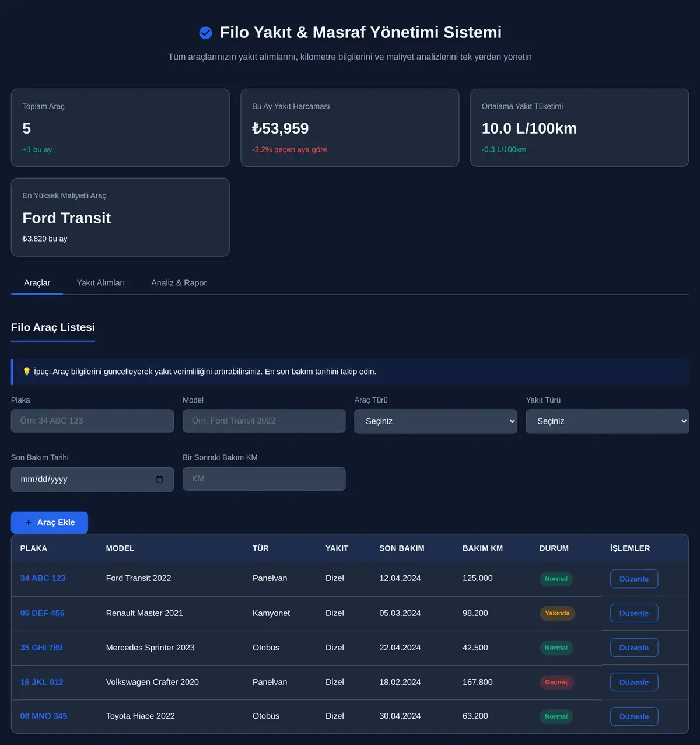Image resolution: width=700 pixels, height=745 pixels.
Task: Click the SON BAKIM column header
Action: (402, 548)
